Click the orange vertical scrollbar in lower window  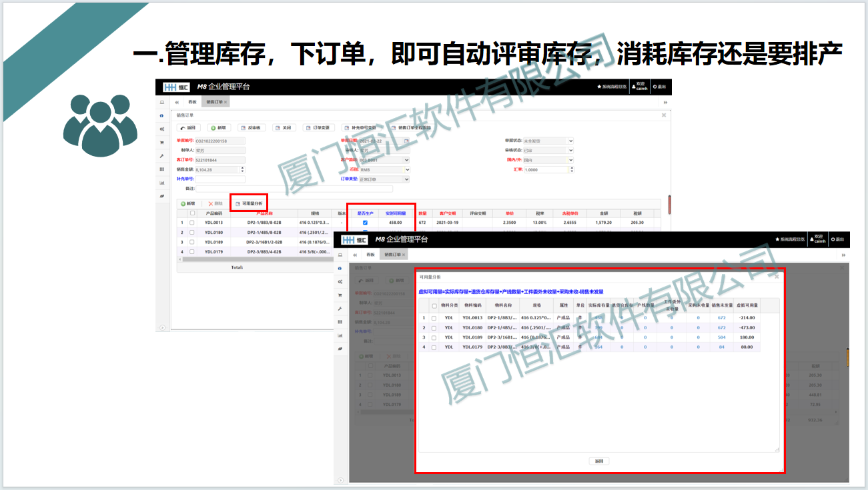847,357
